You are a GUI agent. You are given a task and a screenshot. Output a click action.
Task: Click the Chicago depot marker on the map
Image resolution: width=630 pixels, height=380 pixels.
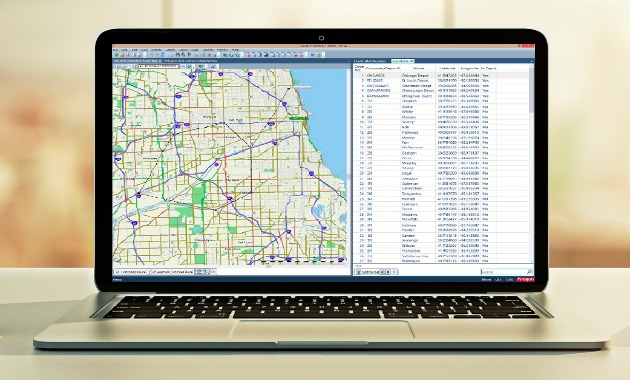pyautogui.click(x=298, y=118)
